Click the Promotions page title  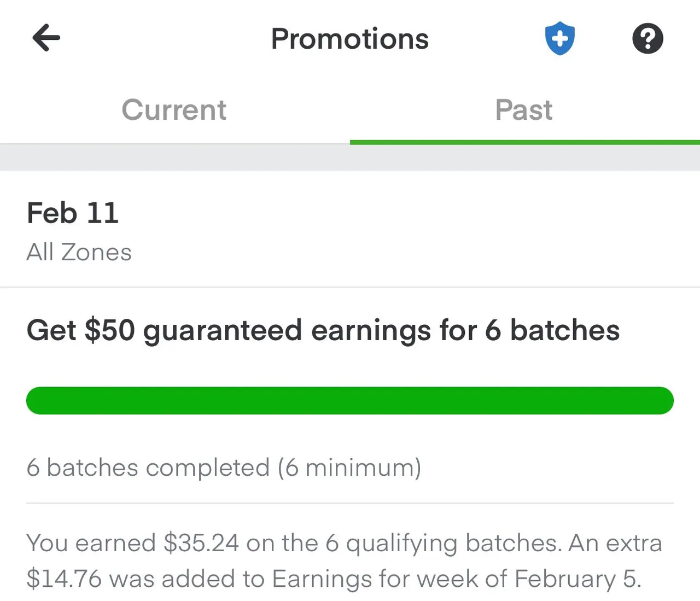pos(350,39)
